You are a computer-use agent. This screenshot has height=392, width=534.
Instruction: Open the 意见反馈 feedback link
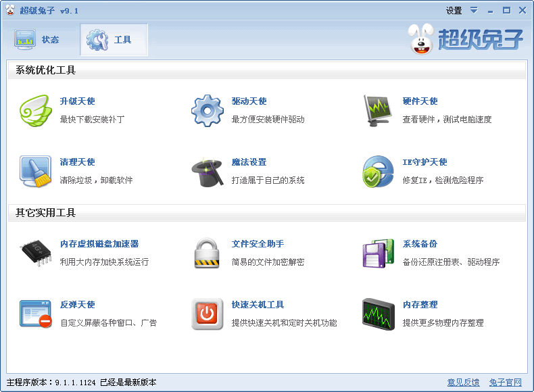(463, 383)
